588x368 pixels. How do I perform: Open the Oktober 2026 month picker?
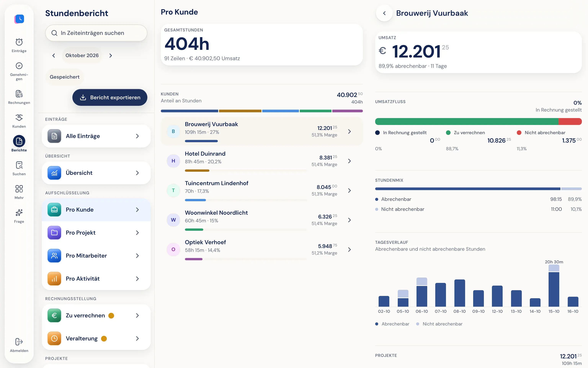[x=82, y=56]
